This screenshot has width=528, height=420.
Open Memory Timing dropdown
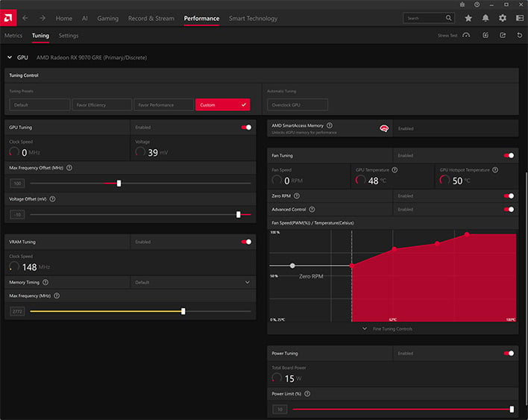(193, 282)
